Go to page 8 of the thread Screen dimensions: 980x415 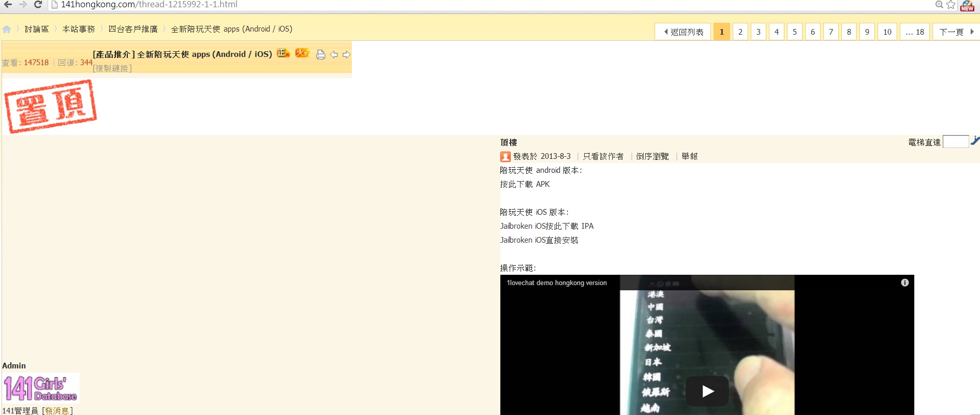coord(849,32)
